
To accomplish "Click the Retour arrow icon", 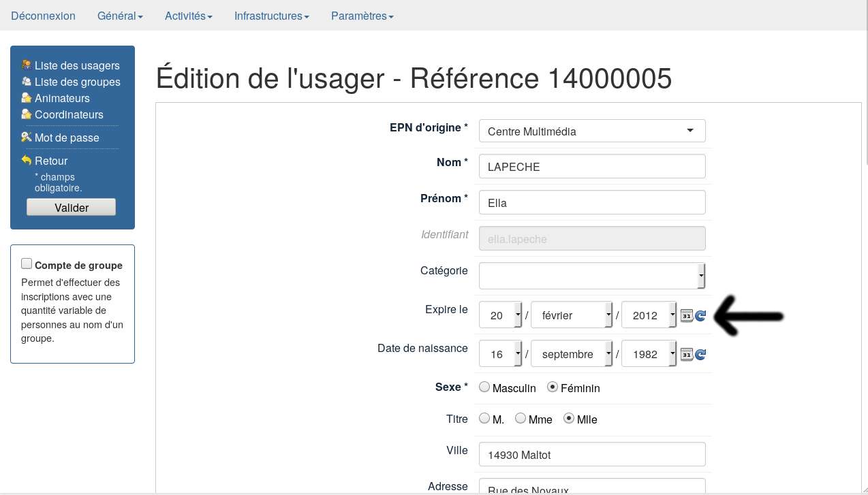I will point(27,161).
